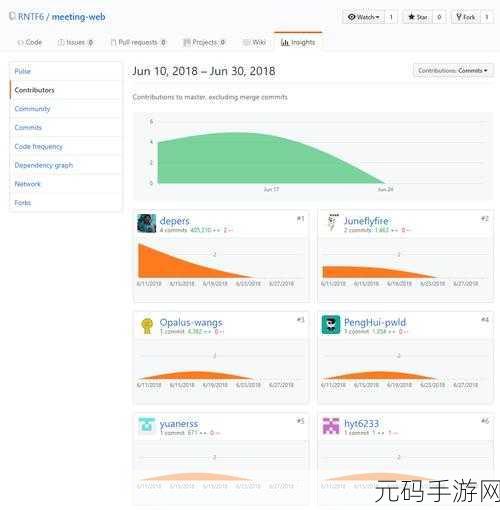
Task: Open Network in the sidebar
Action: pos(66,184)
